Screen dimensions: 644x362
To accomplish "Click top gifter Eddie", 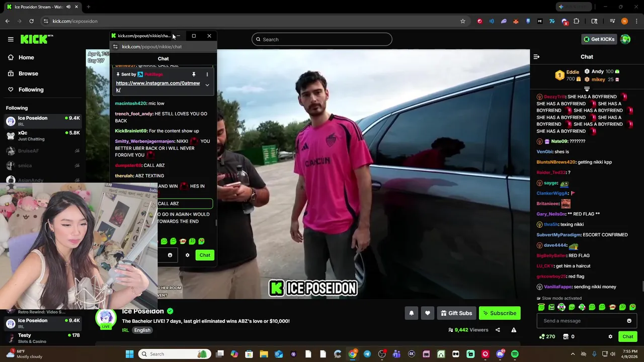I will (x=573, y=72).
